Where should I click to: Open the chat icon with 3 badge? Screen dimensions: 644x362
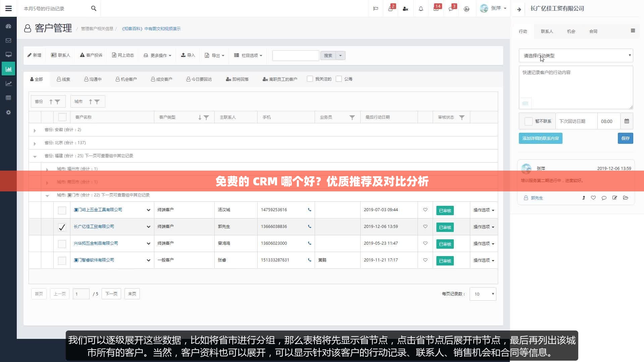(451, 8)
